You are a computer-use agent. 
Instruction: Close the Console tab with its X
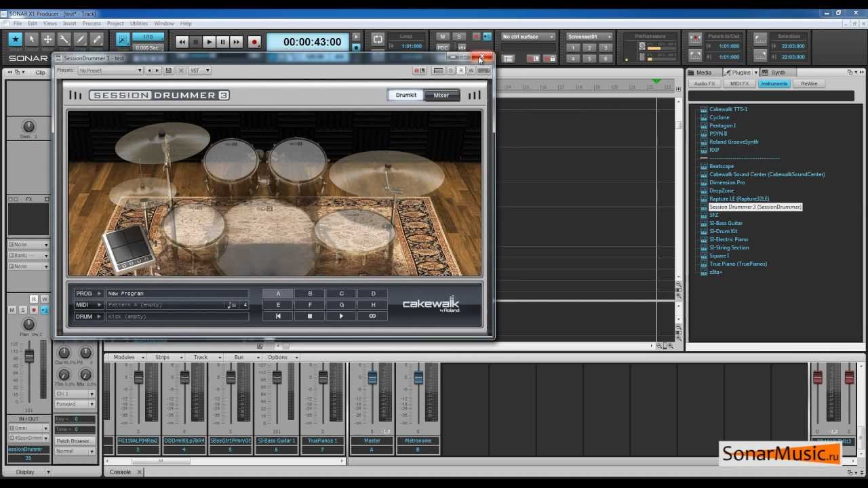(x=139, y=472)
